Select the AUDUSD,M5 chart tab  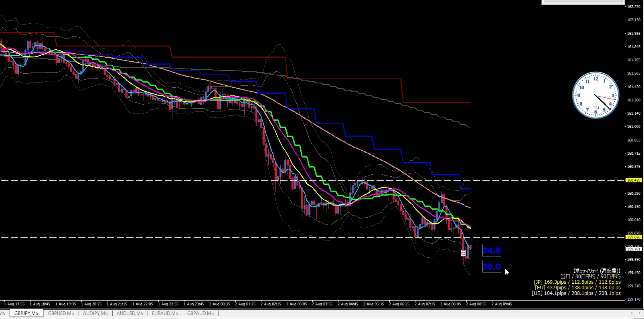coord(130,313)
